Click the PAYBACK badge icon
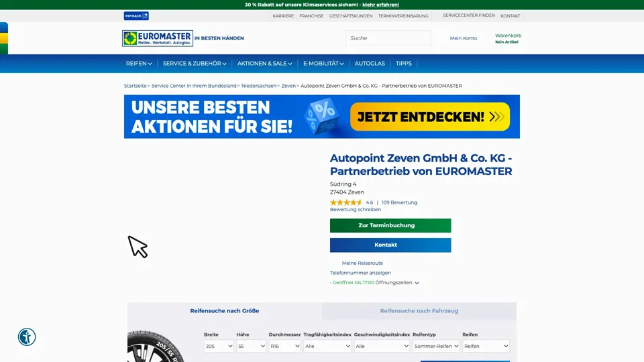644x362 pixels. coord(136,16)
